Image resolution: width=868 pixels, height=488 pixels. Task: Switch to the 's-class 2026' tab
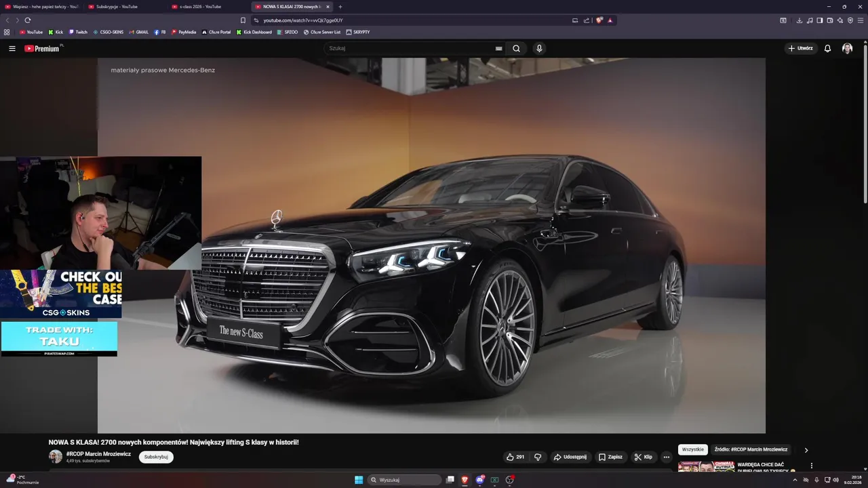point(209,7)
